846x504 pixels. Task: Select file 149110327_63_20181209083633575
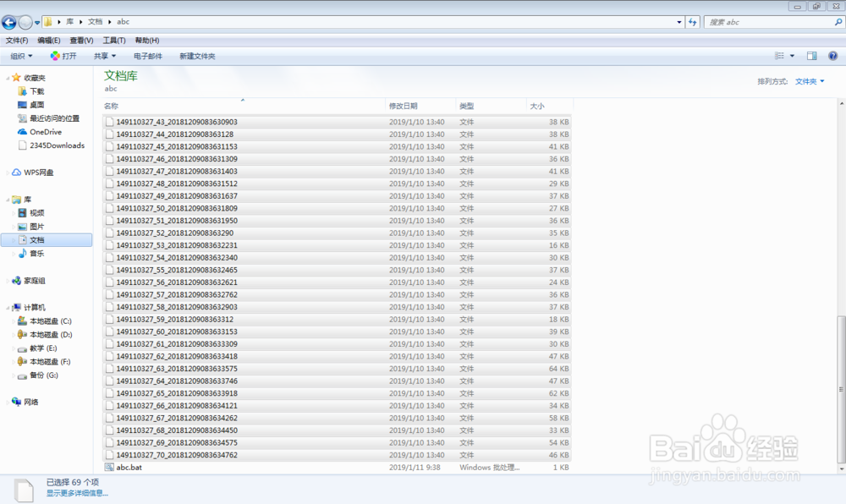(337, 369)
